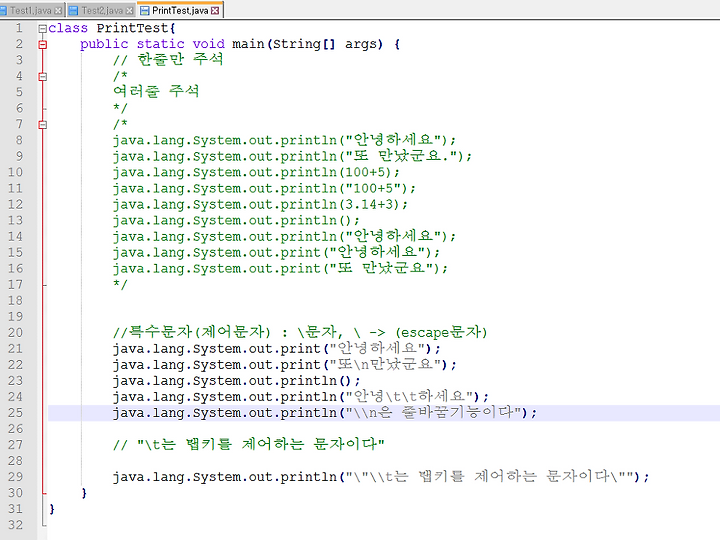This screenshot has width=720, height=540.
Task: Click the closing brace on line 31
Action: tap(52, 509)
